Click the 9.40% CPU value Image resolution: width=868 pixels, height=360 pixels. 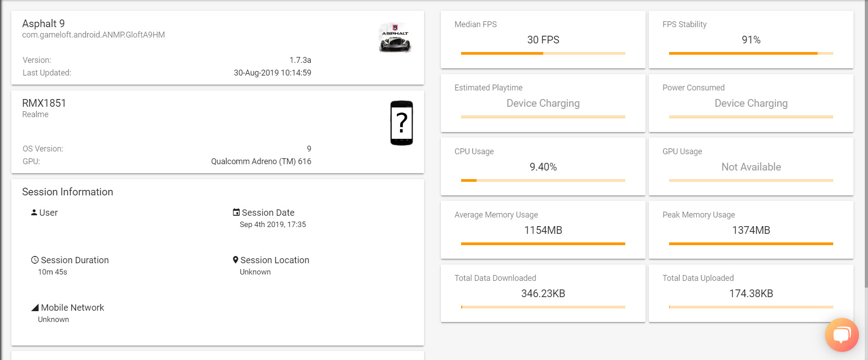click(543, 167)
